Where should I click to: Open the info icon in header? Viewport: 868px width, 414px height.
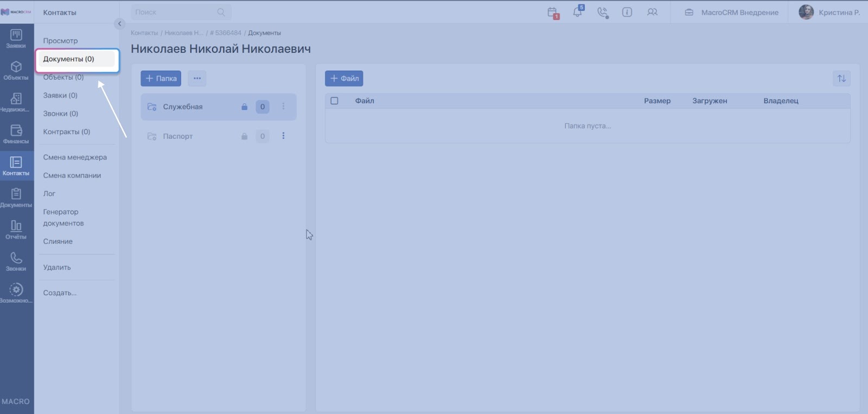(627, 12)
